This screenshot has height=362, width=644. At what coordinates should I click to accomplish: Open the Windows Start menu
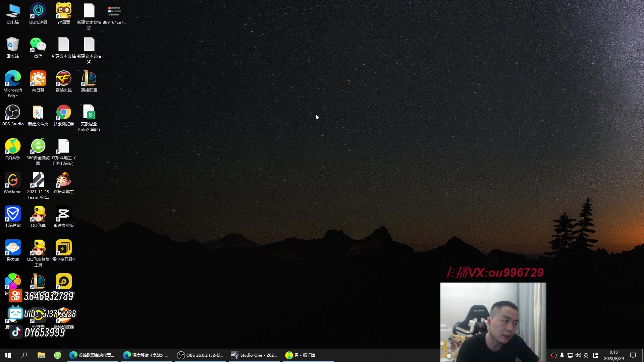pyautogui.click(x=8, y=355)
